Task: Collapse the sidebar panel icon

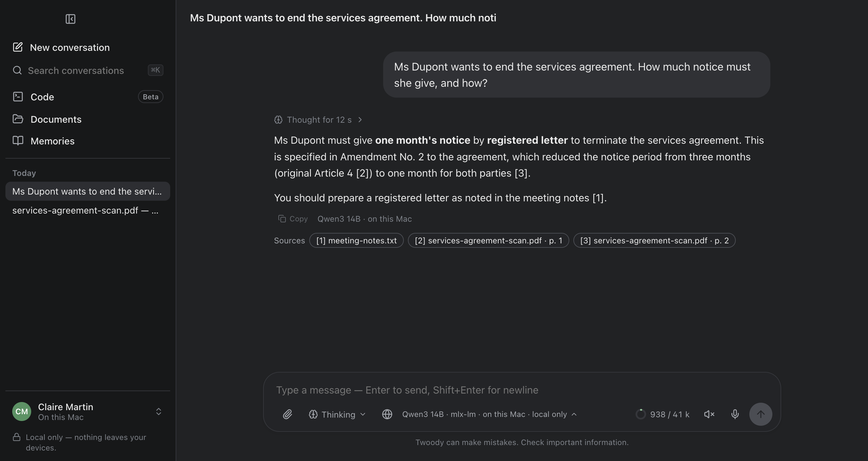Action: pyautogui.click(x=70, y=19)
